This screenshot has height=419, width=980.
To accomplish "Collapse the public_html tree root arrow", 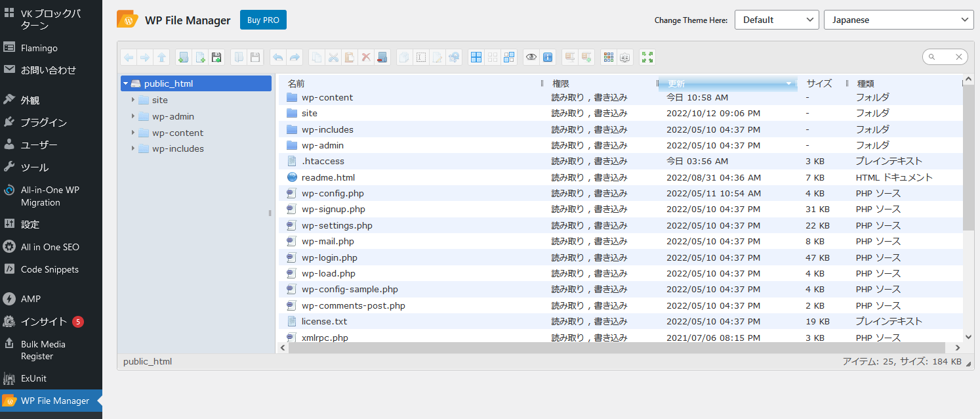I will pos(125,83).
